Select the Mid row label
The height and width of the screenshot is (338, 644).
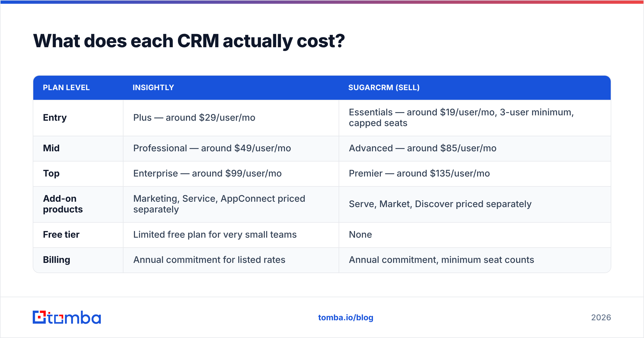(x=51, y=148)
